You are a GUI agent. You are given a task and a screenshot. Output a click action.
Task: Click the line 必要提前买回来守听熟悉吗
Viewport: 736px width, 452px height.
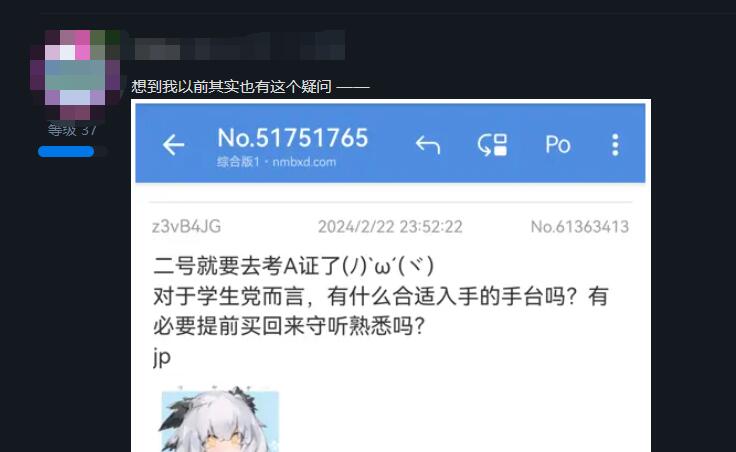289,326
